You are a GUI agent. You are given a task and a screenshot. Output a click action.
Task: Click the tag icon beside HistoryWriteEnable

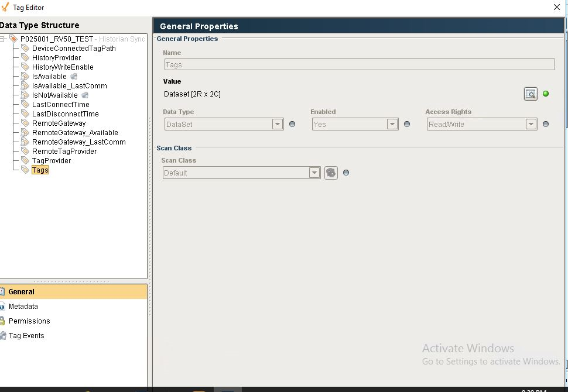point(25,67)
